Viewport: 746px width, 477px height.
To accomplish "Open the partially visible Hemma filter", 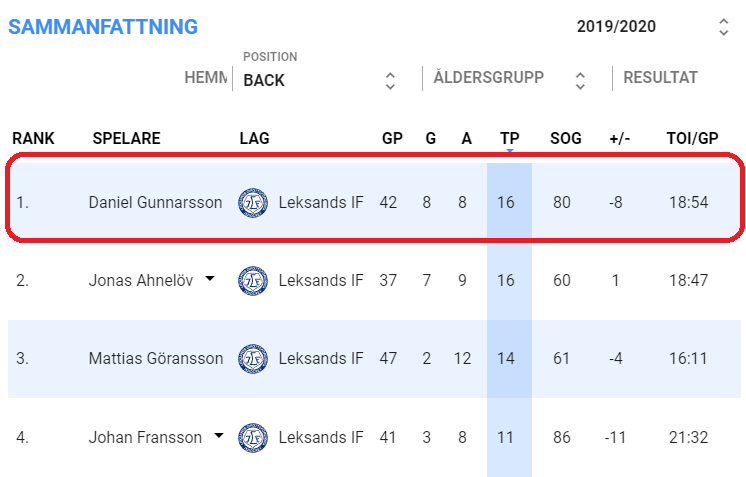I will pyautogui.click(x=206, y=78).
